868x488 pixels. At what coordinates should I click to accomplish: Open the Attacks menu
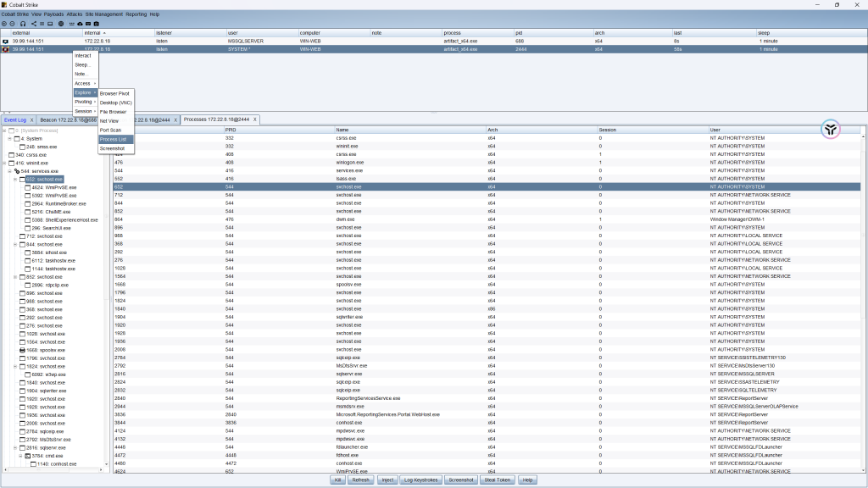(75, 14)
